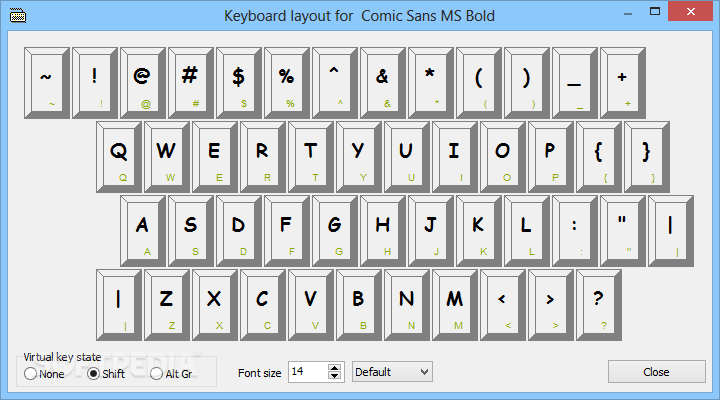Click the A key
The height and width of the screenshot is (400, 720).
(x=143, y=231)
